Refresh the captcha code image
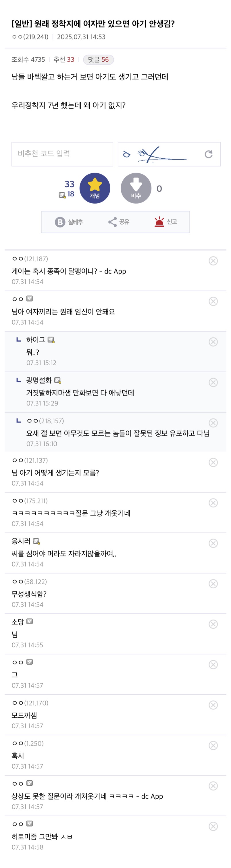 (x=208, y=154)
